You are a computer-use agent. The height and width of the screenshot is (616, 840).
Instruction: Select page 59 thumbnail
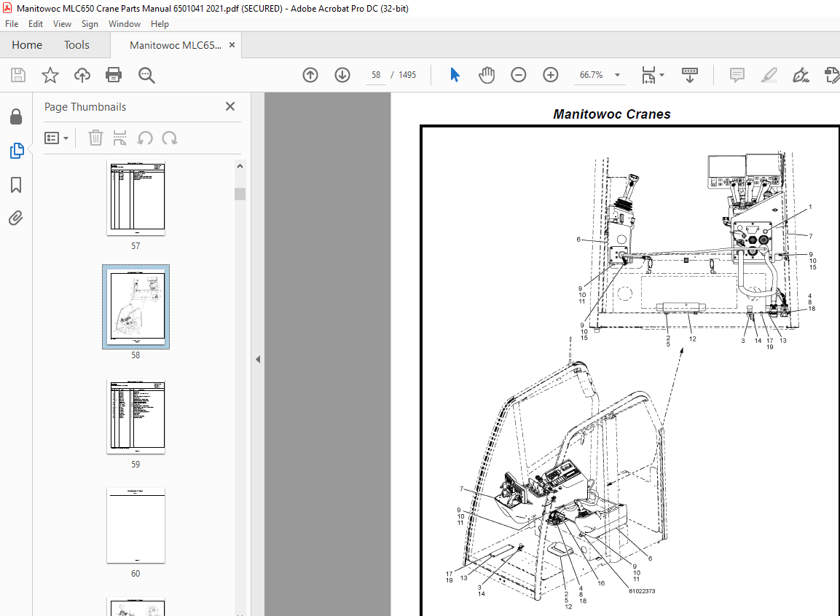click(x=136, y=416)
